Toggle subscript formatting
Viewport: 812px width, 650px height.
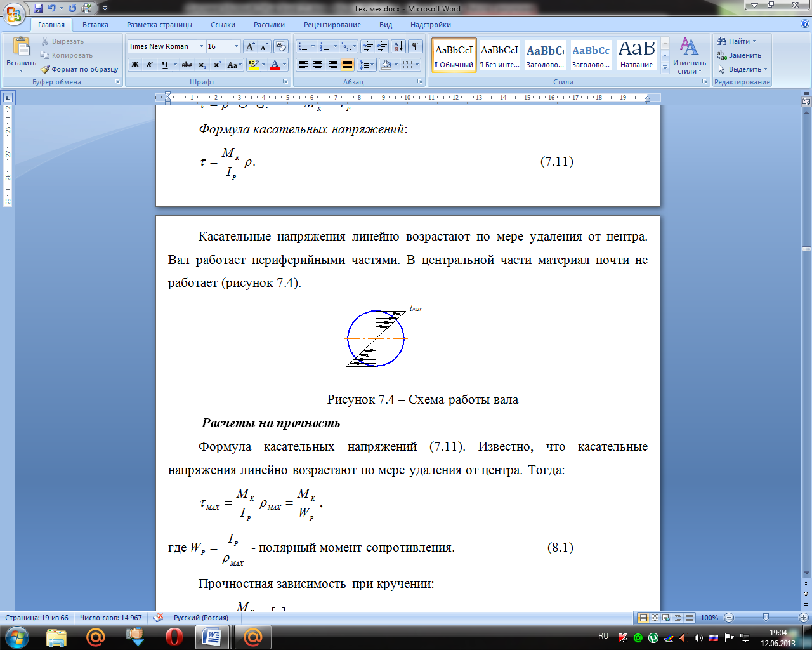coord(202,65)
